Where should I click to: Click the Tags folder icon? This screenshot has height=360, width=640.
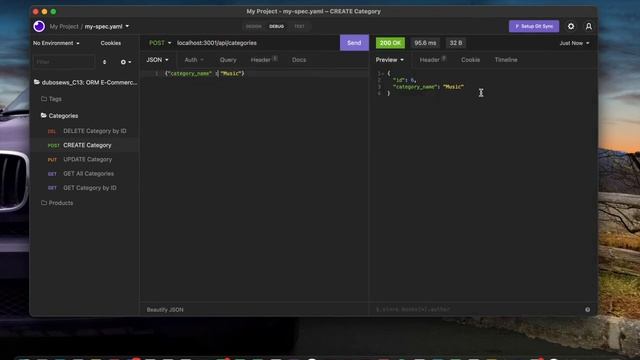44,99
